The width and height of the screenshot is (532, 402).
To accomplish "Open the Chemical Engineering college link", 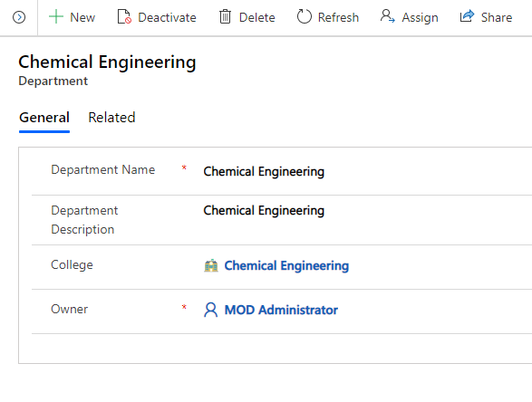I will (286, 266).
